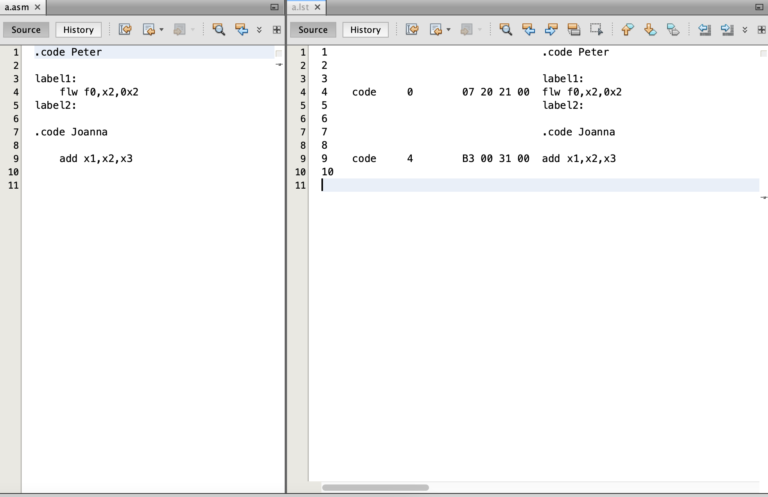Click the split editor icon in a.asm

[277, 30]
